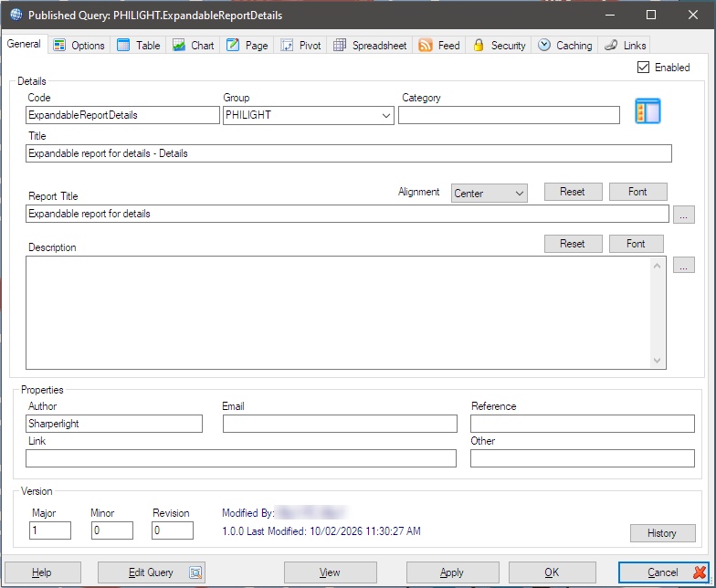Click the View button
Screen dimensions: 716x588
tap(331, 572)
